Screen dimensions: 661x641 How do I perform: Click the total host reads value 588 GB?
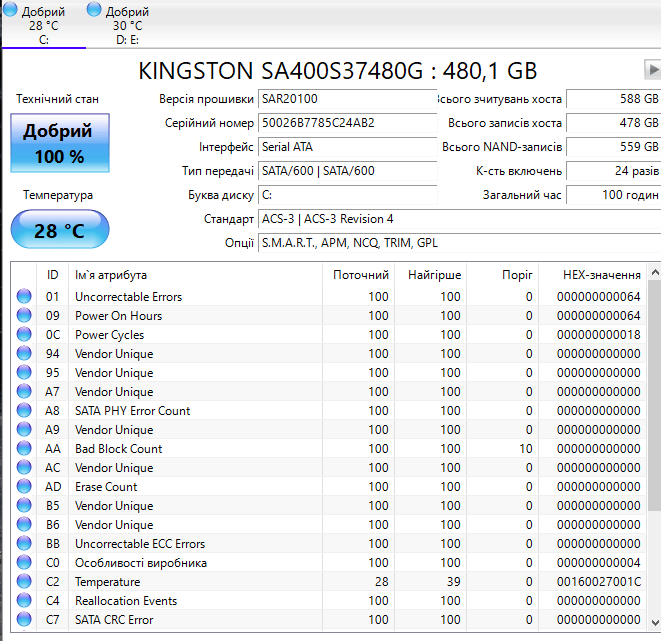pos(613,99)
